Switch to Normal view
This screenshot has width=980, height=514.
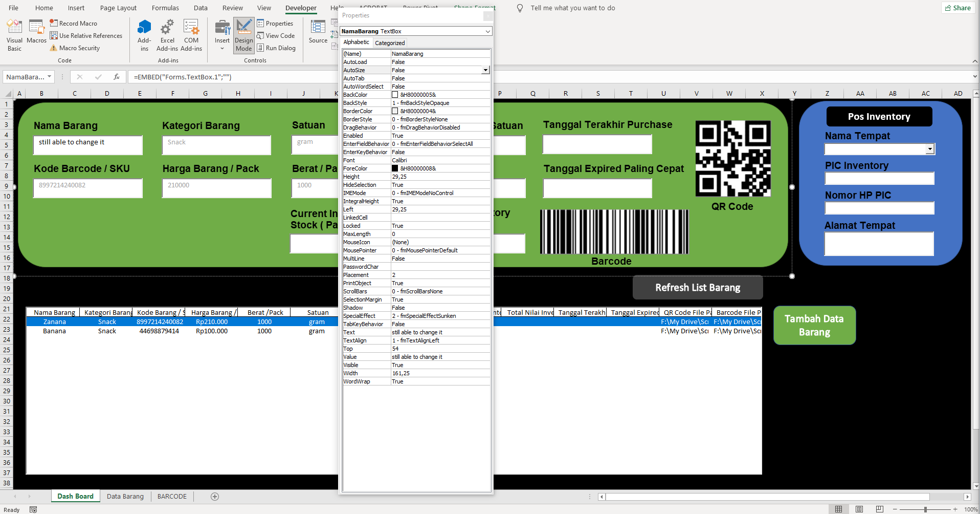[838, 509]
